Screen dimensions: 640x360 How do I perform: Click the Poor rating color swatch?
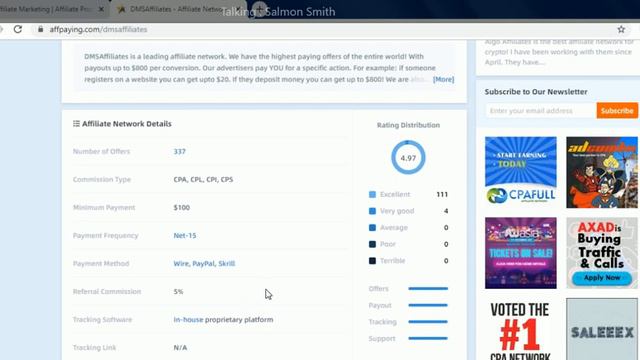pyautogui.click(x=372, y=244)
